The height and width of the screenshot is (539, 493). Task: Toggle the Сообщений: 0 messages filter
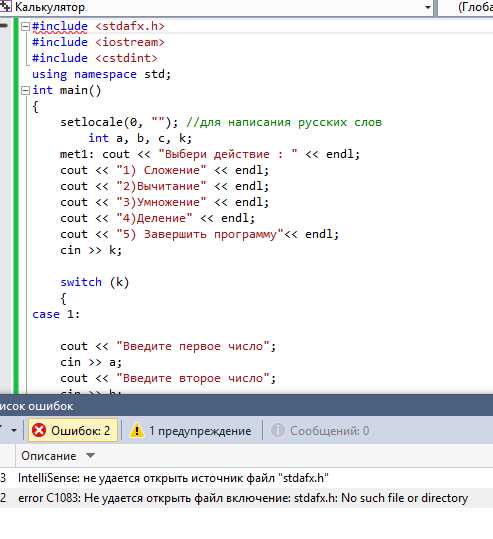[x=320, y=430]
